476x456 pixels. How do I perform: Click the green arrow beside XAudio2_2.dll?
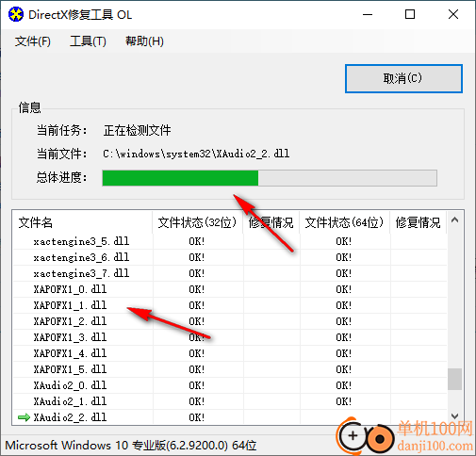[x=24, y=417]
